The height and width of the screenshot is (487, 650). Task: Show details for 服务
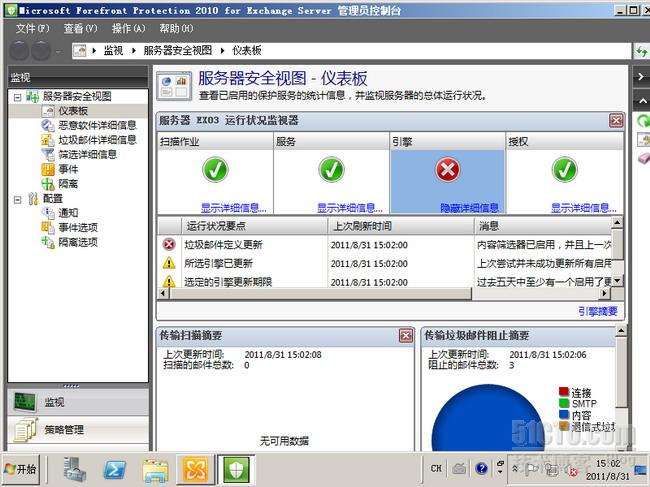pos(350,208)
